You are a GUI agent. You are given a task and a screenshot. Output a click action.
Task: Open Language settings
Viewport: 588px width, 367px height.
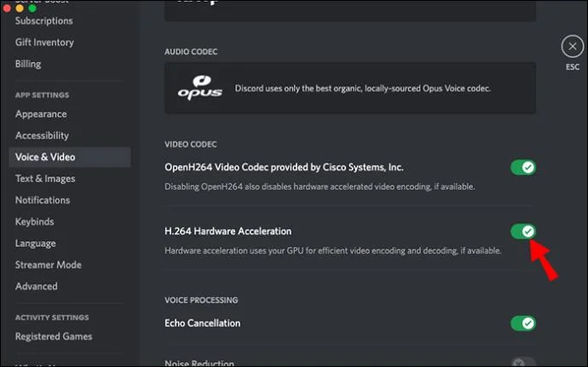(36, 244)
